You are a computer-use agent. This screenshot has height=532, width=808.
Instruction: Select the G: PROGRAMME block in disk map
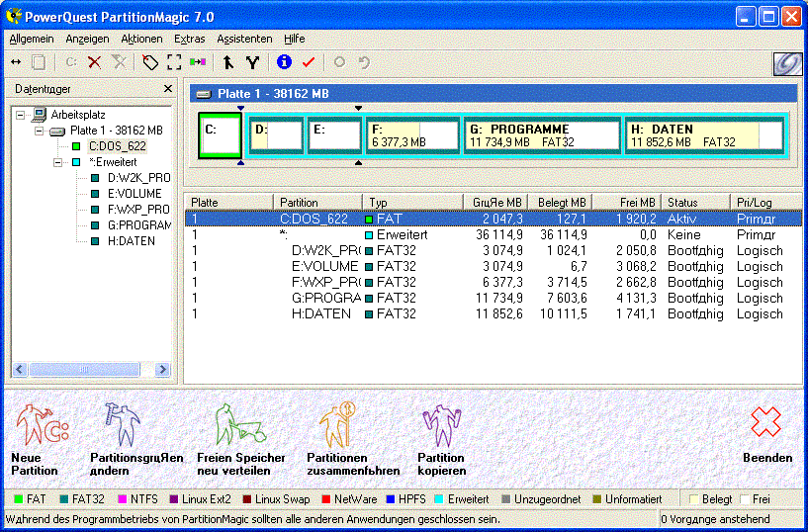(x=542, y=135)
